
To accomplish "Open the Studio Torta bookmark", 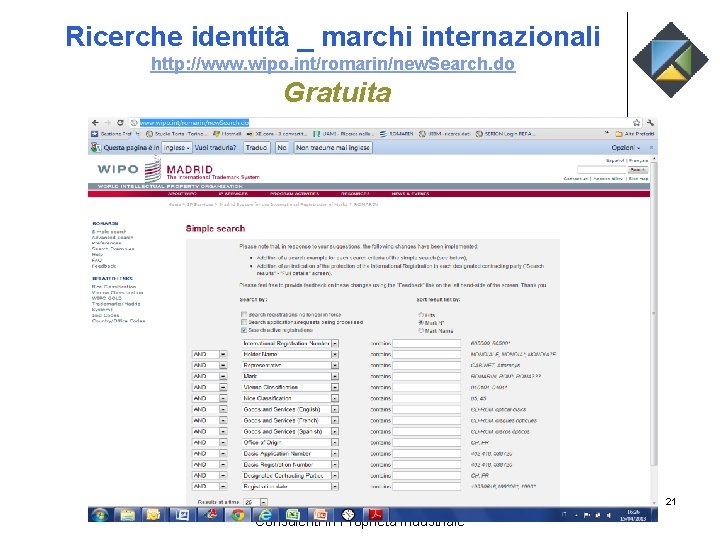I will pyautogui.click(x=177, y=134).
